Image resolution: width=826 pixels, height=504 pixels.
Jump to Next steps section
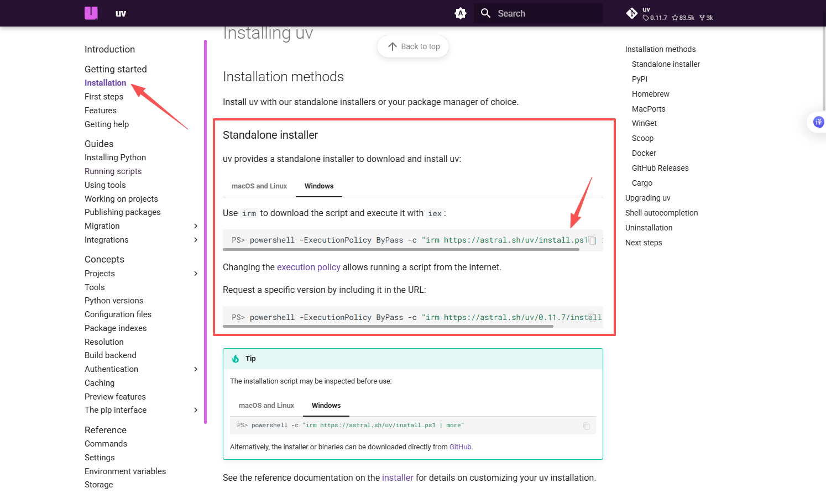pyautogui.click(x=644, y=243)
